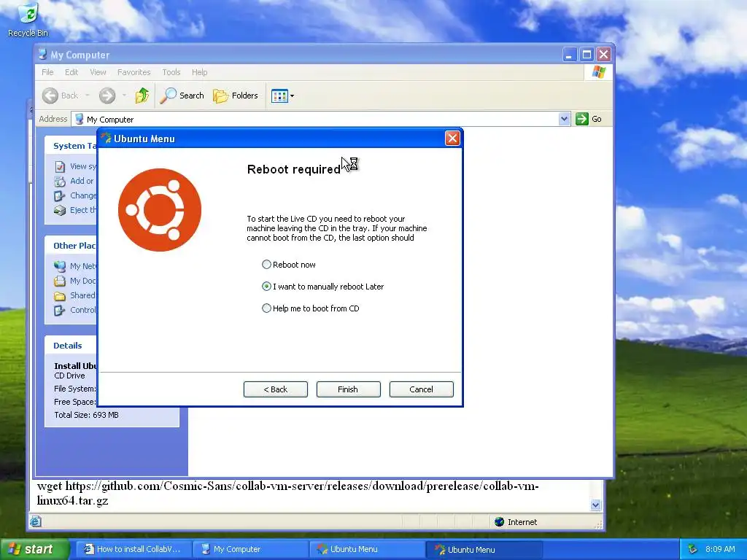Click the Reboot required heading
The height and width of the screenshot is (560, 747).
(x=293, y=169)
